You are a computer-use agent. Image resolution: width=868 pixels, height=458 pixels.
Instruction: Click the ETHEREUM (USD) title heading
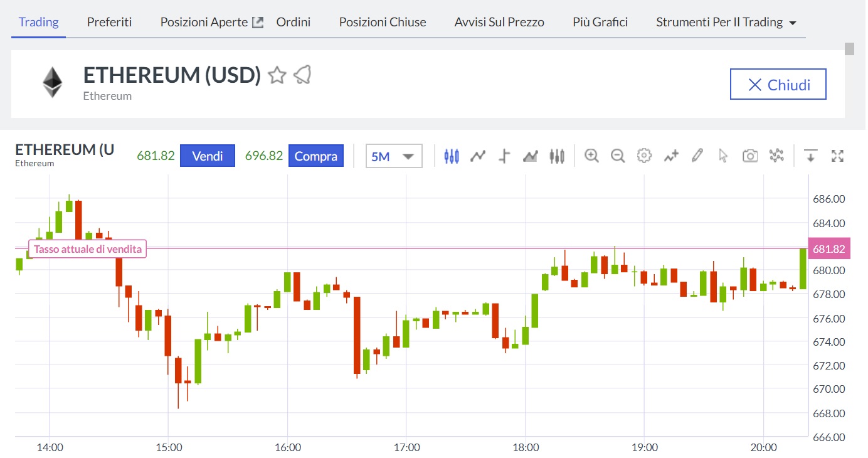(172, 75)
